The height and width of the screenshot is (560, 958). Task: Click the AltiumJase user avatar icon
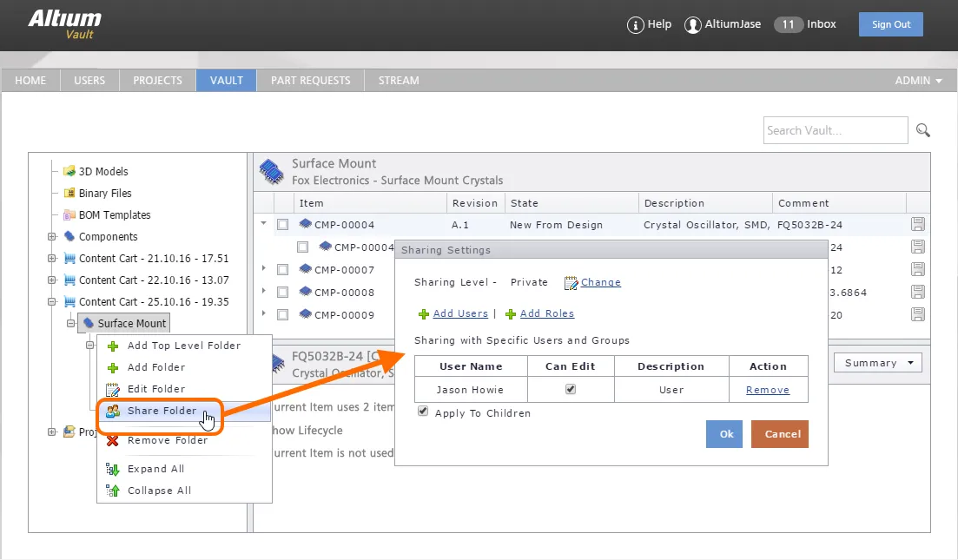(x=692, y=25)
